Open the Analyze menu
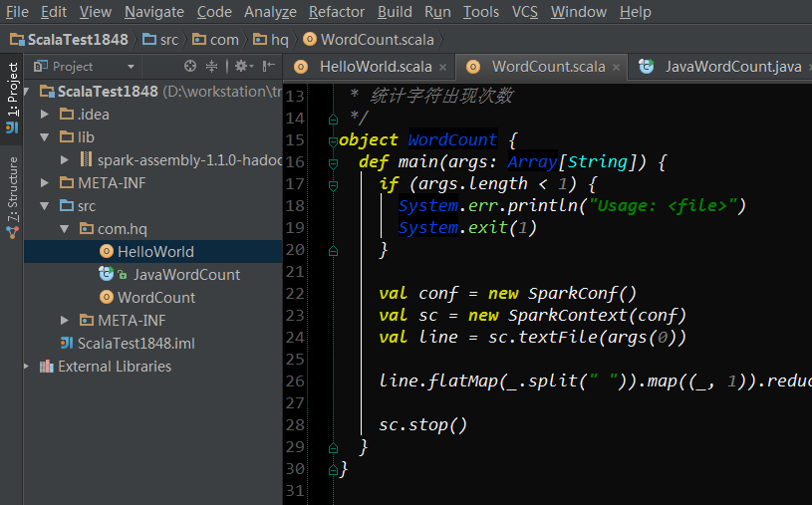 [x=270, y=12]
